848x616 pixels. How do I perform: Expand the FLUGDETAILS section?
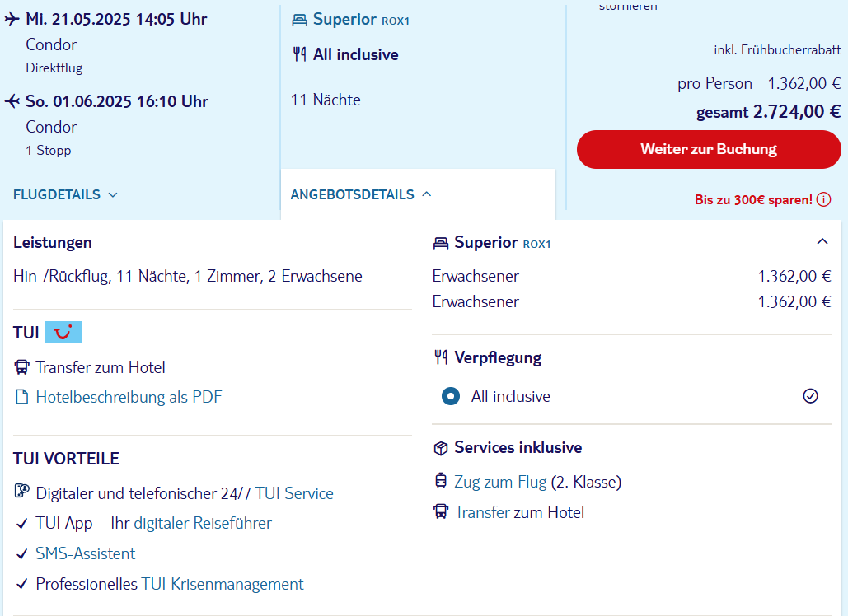tap(66, 195)
